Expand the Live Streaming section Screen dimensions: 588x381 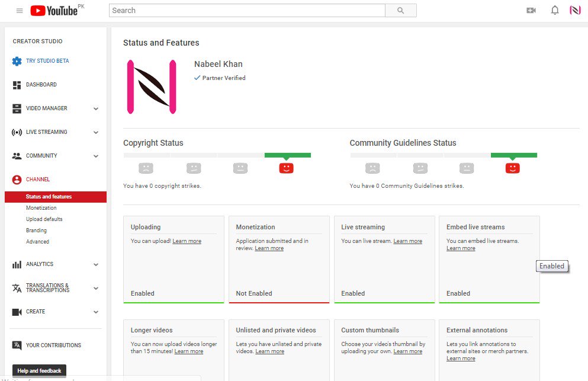(96, 132)
